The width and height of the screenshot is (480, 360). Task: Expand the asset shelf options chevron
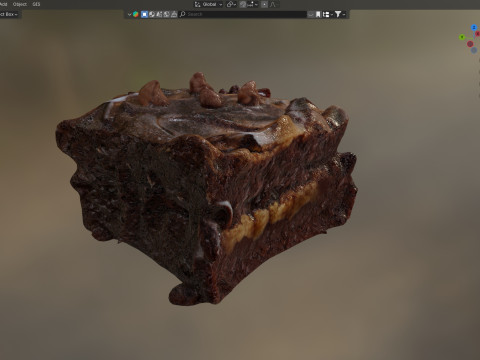coord(129,14)
